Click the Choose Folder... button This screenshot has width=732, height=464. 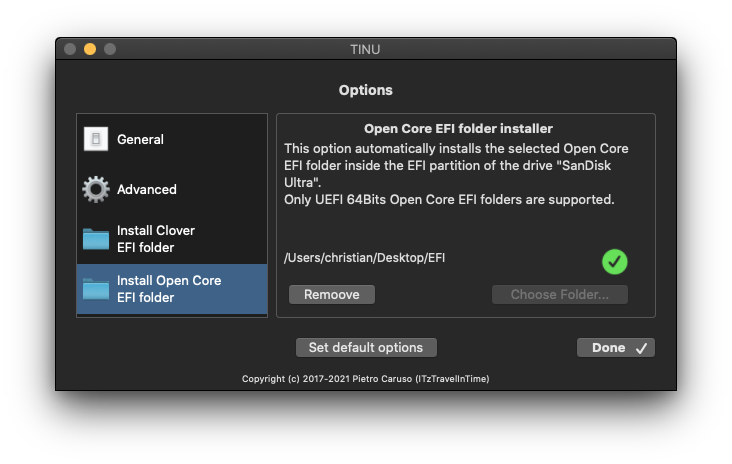click(x=559, y=295)
